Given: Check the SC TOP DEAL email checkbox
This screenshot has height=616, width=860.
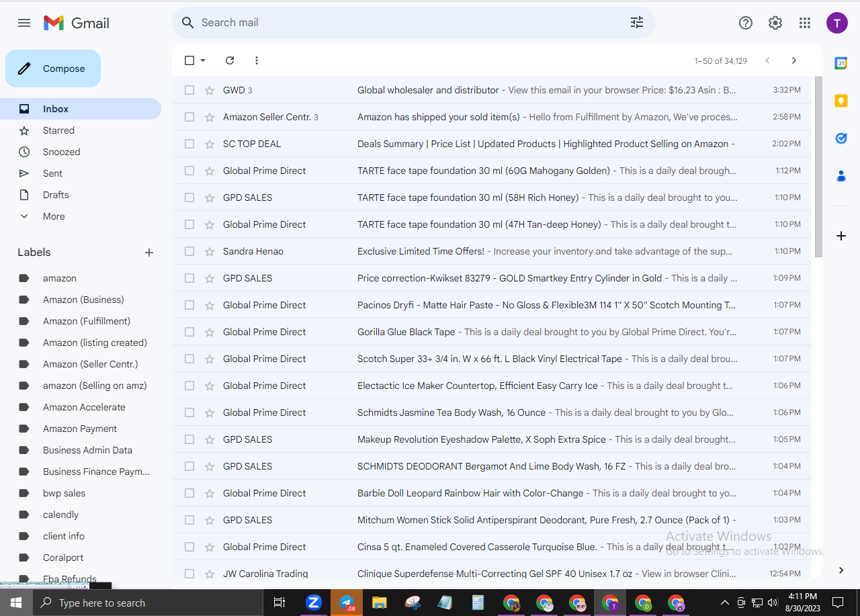Looking at the screenshot, I should [x=189, y=144].
